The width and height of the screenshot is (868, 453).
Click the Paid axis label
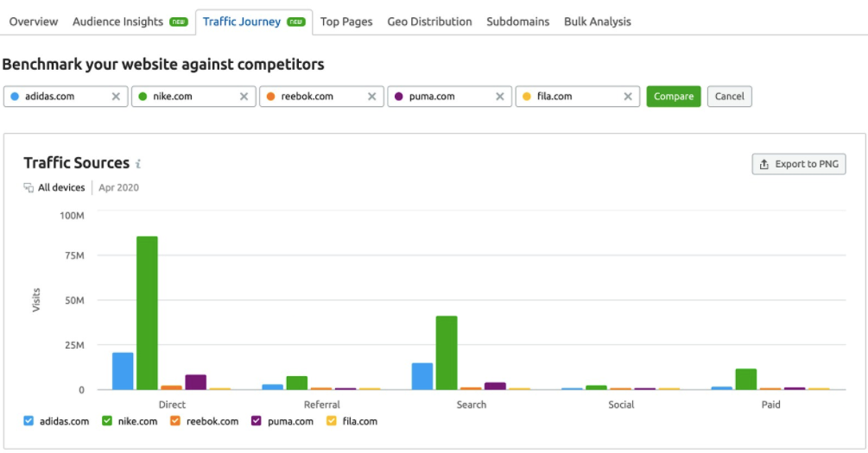pyautogui.click(x=770, y=405)
